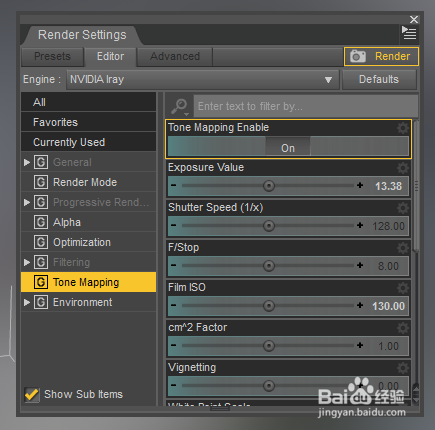
Task: Decrease F/Stop with minus button
Action: [173, 265]
